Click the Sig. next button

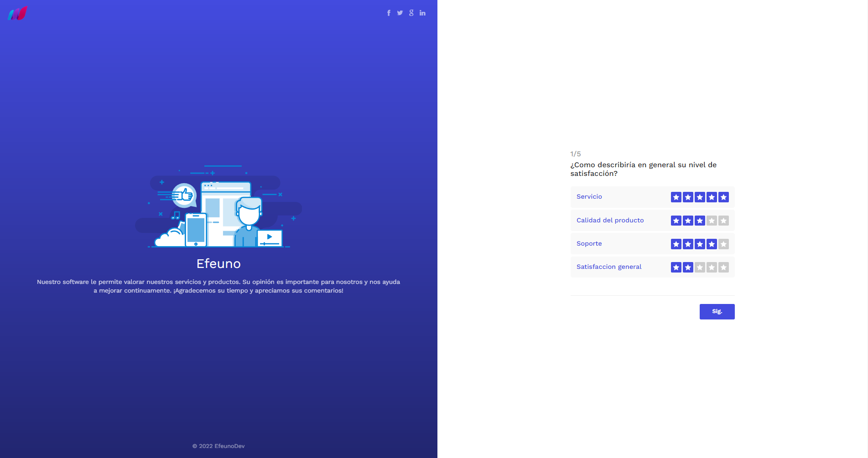[x=717, y=312]
